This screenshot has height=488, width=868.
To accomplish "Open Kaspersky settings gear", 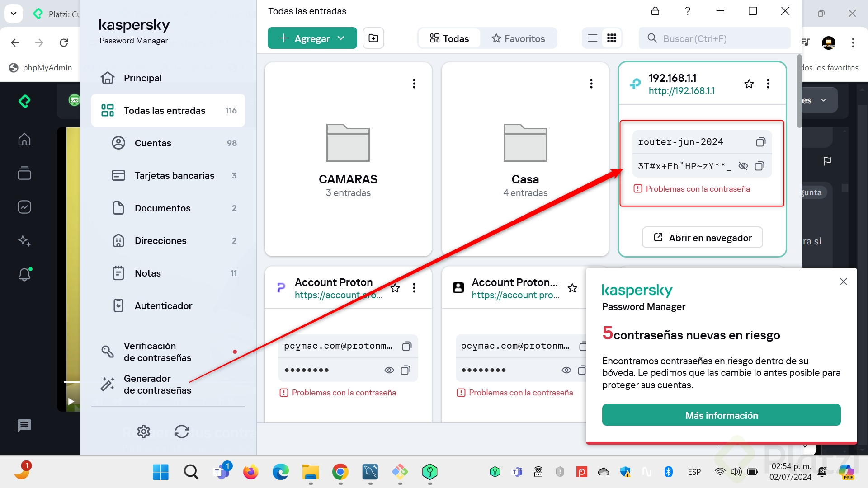I will click(x=144, y=432).
